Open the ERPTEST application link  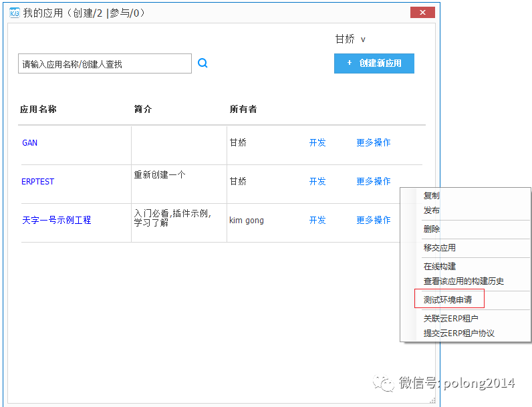38,181
